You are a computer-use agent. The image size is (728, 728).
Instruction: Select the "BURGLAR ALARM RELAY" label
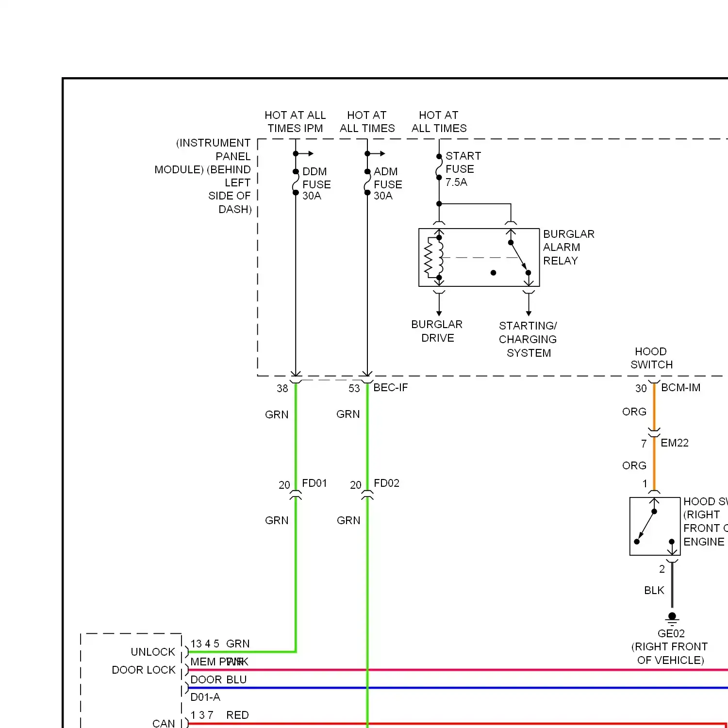[x=569, y=248]
